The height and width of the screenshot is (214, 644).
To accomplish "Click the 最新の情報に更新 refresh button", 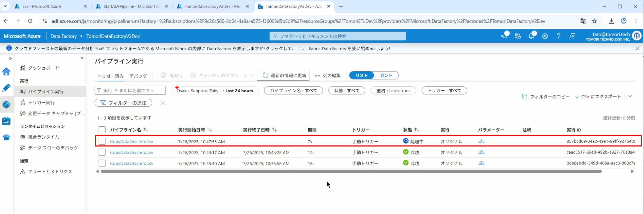I will click(283, 75).
